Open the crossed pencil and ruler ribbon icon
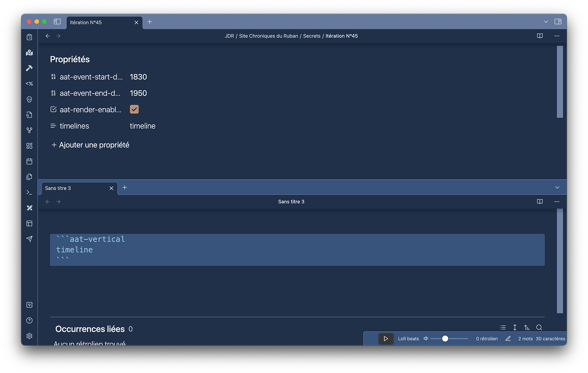 29,208
